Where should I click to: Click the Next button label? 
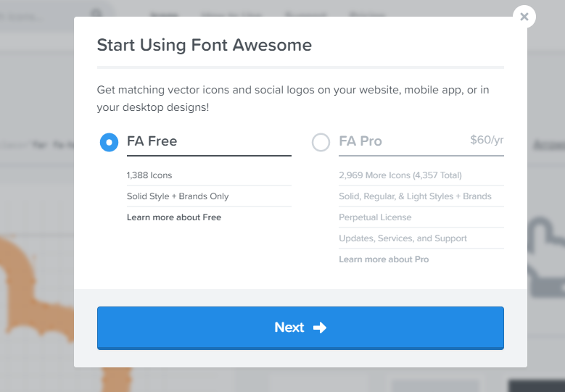tap(289, 328)
